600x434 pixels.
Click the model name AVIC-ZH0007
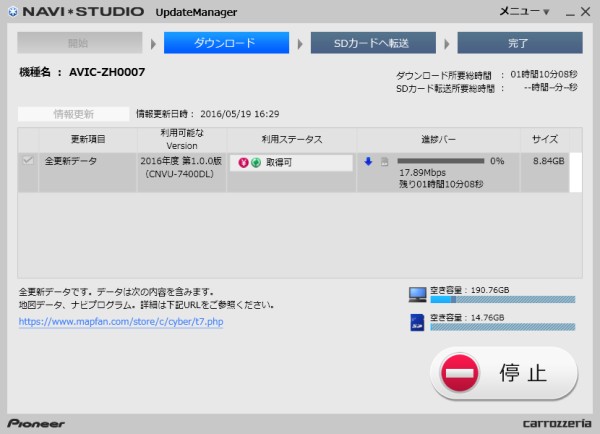coord(107,72)
